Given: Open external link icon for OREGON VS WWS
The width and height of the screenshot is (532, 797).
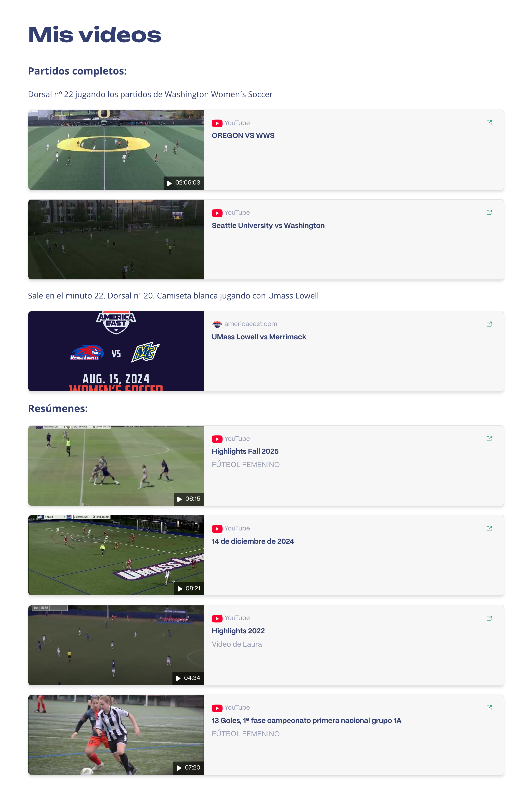Looking at the screenshot, I should click(x=489, y=123).
